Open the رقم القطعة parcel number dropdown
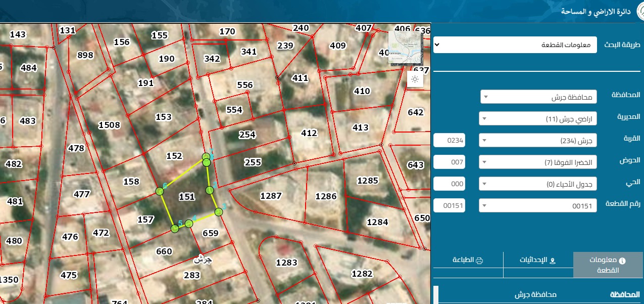The image size is (644, 304). (x=537, y=205)
